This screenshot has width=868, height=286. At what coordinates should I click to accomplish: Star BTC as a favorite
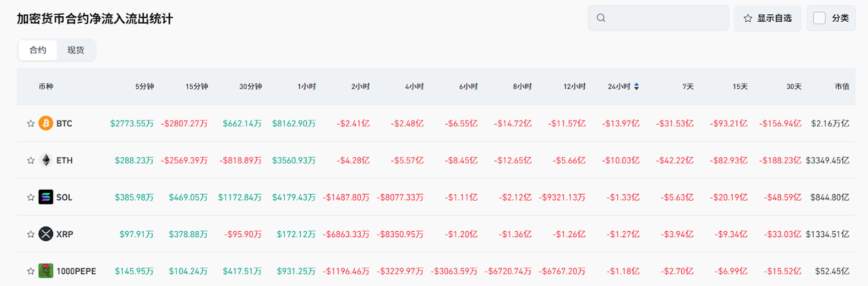coord(31,124)
